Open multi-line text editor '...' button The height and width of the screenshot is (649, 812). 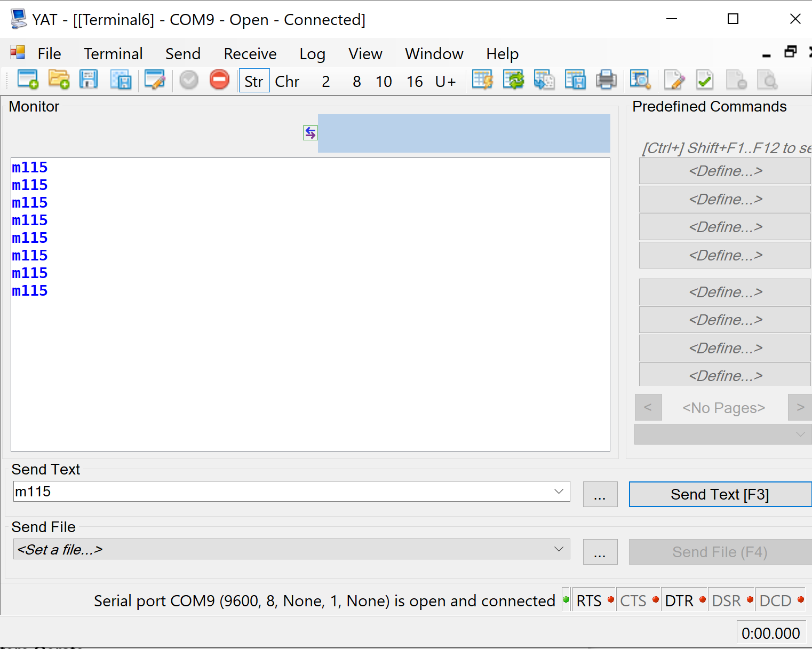pyautogui.click(x=600, y=494)
